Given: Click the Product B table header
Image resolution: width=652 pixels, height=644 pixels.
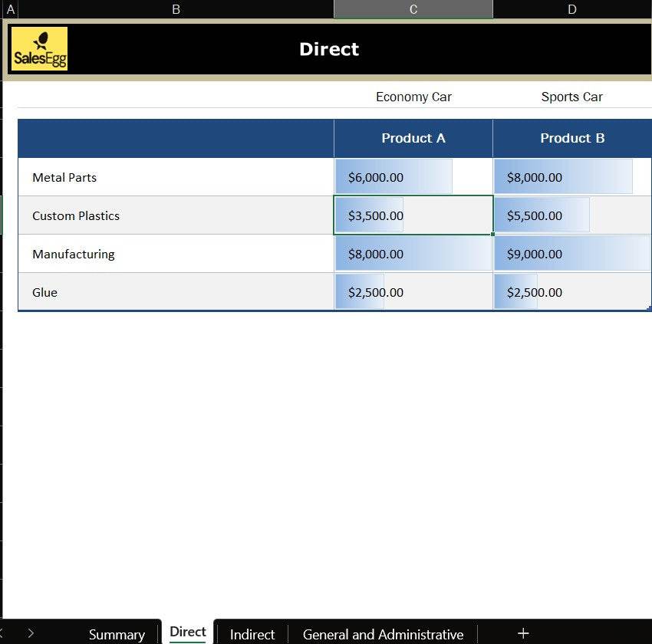Looking at the screenshot, I should click(x=572, y=138).
